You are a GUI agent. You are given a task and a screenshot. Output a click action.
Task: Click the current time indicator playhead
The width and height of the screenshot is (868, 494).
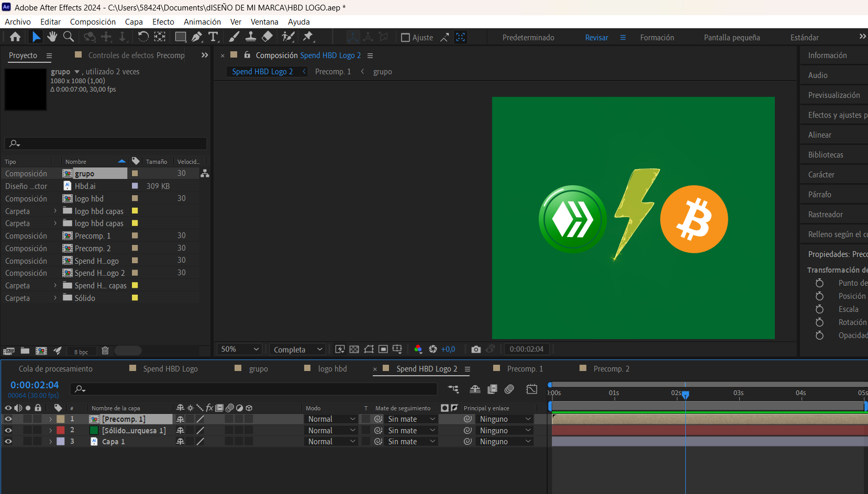click(685, 395)
